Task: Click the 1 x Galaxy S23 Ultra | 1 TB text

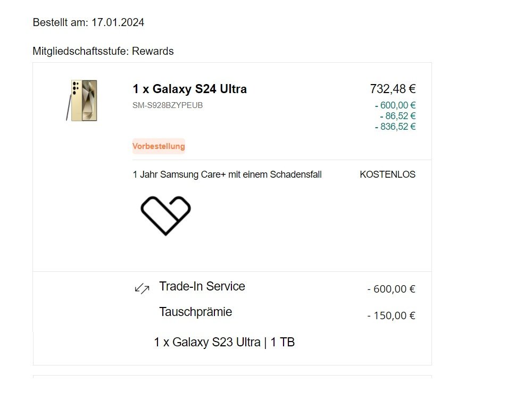Action: click(224, 342)
